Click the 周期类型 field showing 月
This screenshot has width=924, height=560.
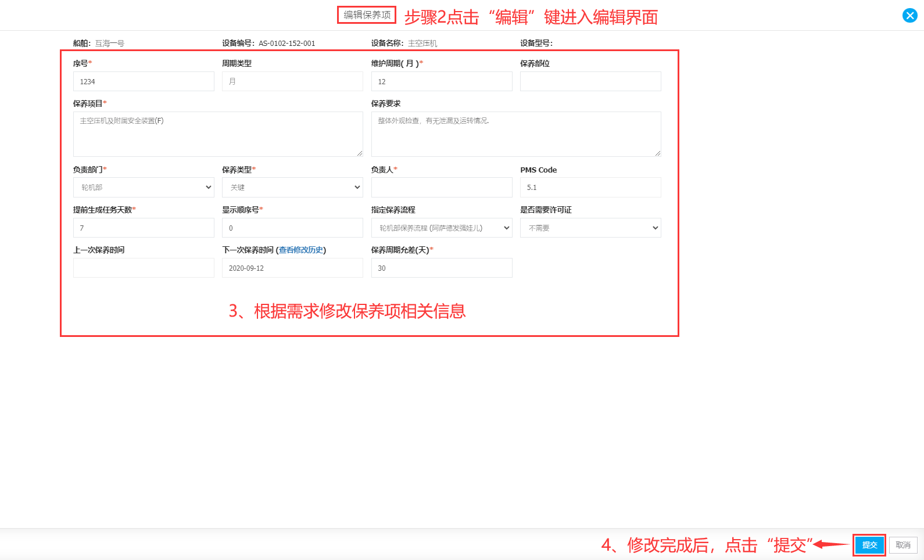[292, 81]
